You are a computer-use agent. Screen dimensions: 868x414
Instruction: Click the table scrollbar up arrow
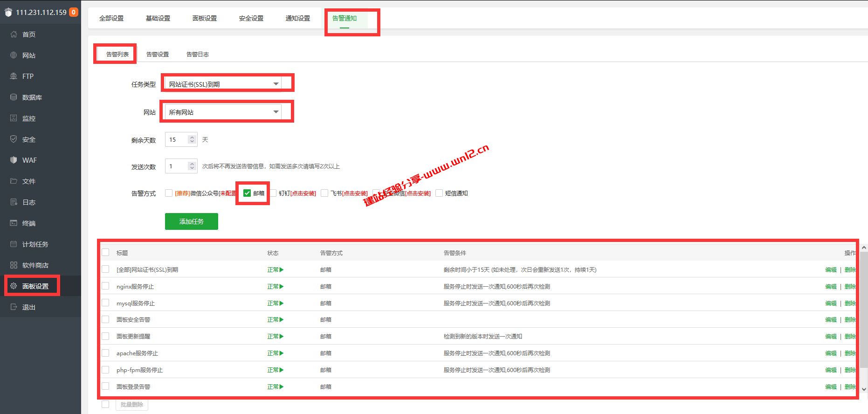(864, 248)
